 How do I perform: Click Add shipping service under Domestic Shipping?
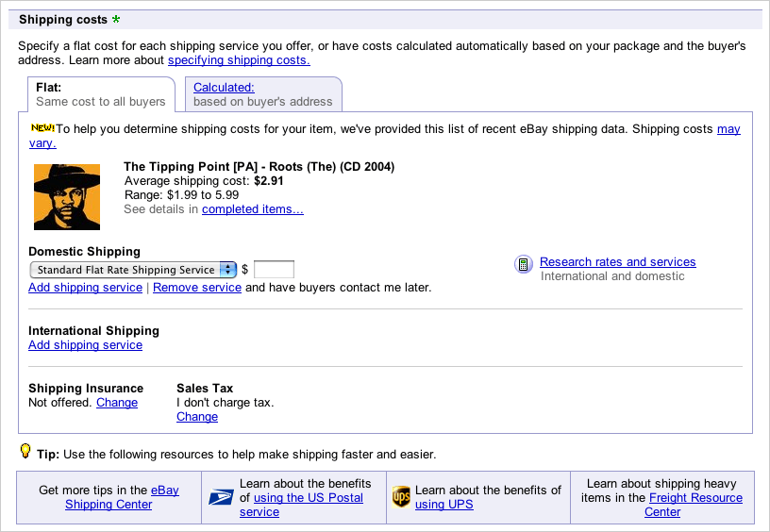click(x=85, y=288)
